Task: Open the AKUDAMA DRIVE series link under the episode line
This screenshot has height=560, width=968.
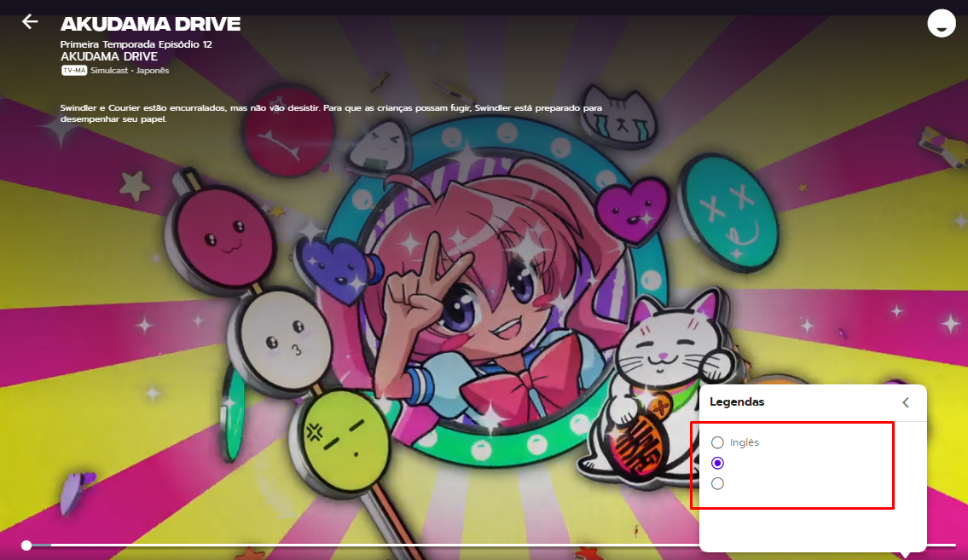Action: (108, 57)
